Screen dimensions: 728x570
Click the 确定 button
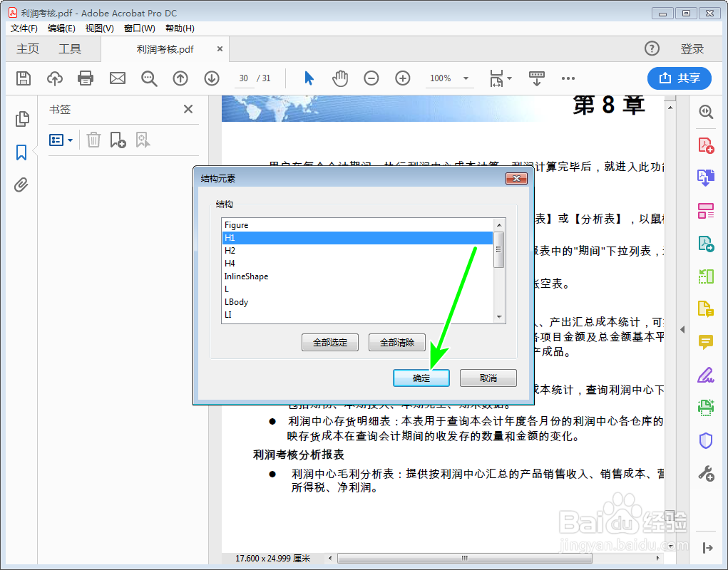click(x=421, y=378)
